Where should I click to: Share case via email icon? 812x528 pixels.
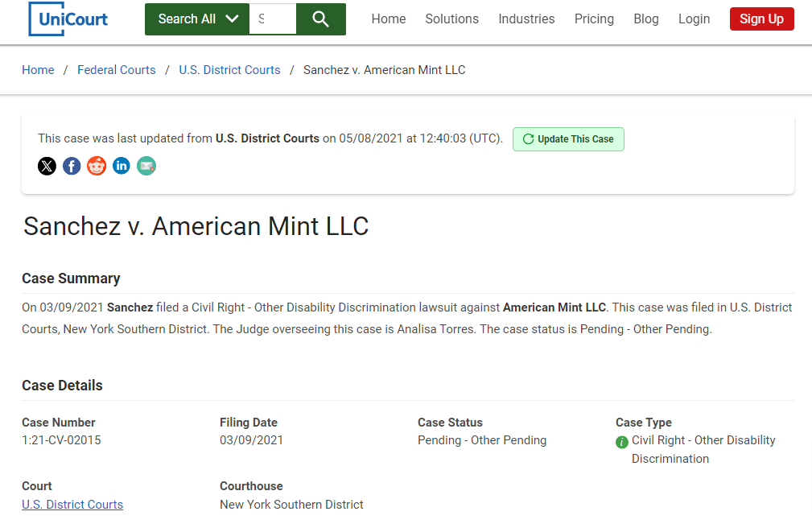[x=146, y=166]
